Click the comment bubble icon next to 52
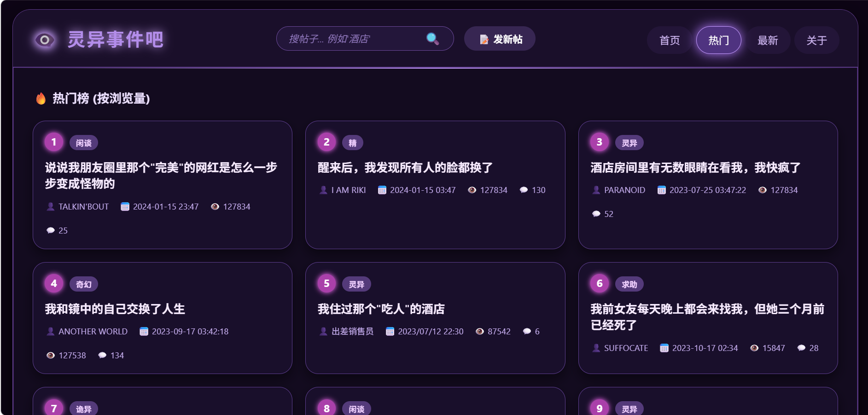The height and width of the screenshot is (415, 868). [596, 214]
